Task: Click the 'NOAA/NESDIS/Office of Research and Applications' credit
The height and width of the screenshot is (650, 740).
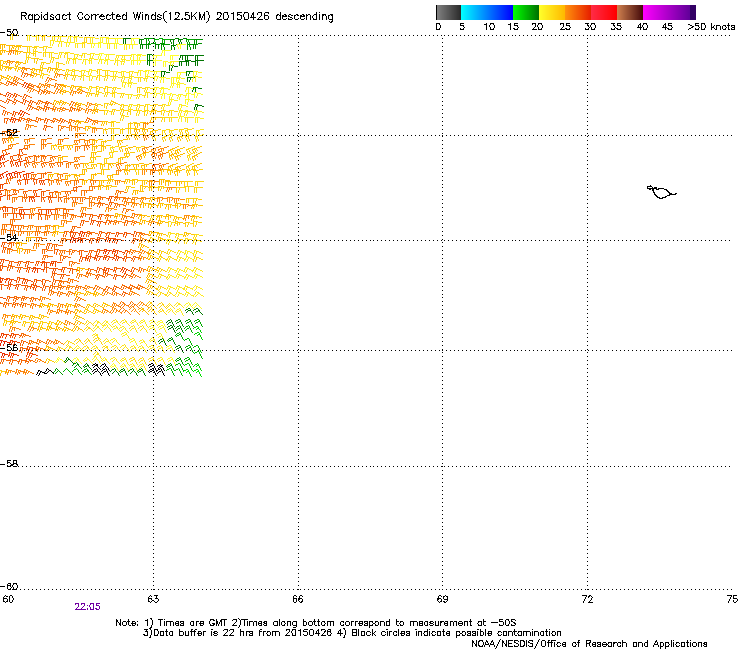Action: (x=589, y=644)
